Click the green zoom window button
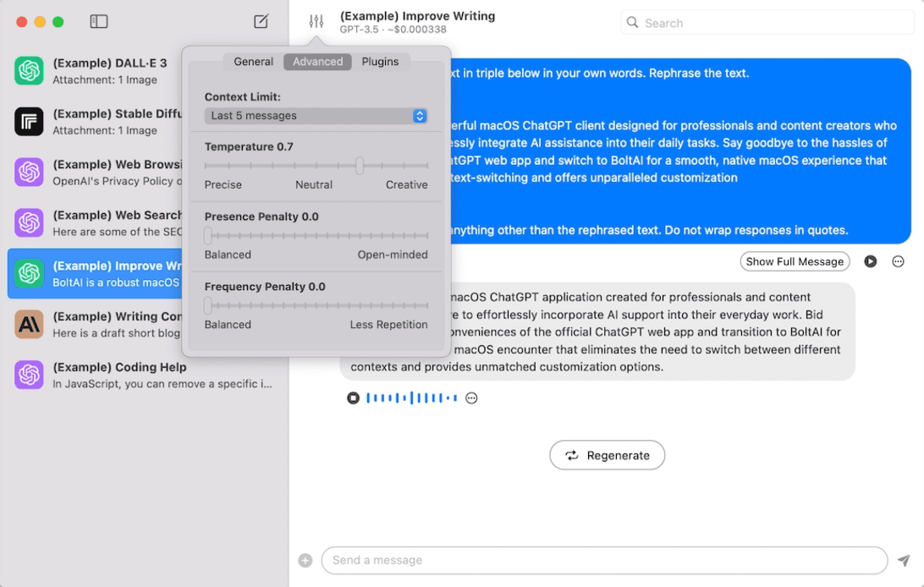This screenshot has height=587, width=924. tap(58, 22)
